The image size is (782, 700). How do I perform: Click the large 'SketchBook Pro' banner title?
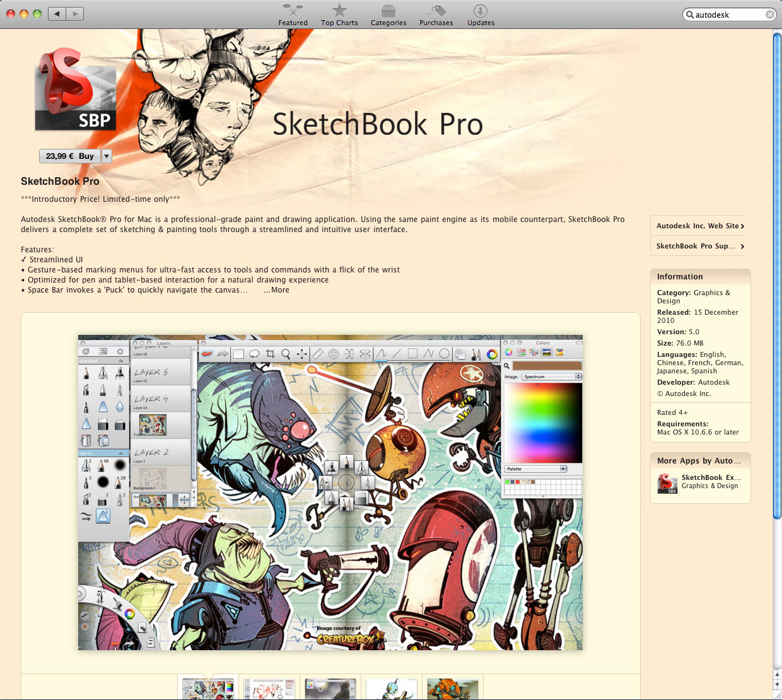(x=377, y=124)
